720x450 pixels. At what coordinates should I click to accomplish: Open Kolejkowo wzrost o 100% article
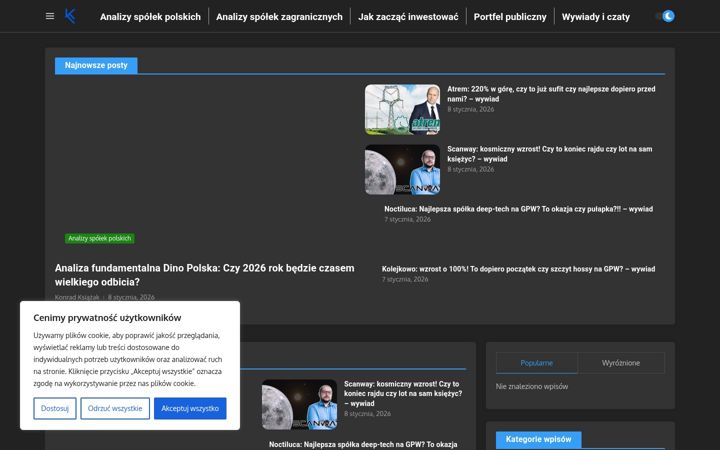[x=518, y=269]
